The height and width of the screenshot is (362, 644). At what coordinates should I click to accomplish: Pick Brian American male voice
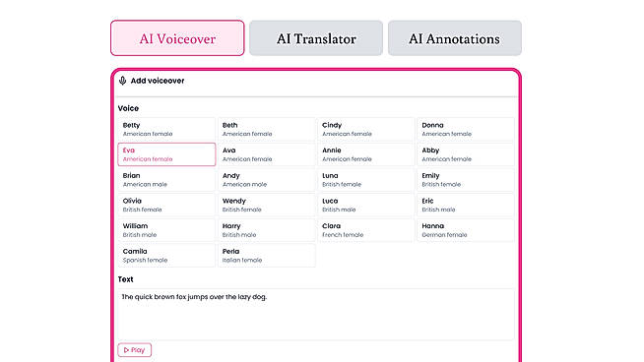(166, 180)
